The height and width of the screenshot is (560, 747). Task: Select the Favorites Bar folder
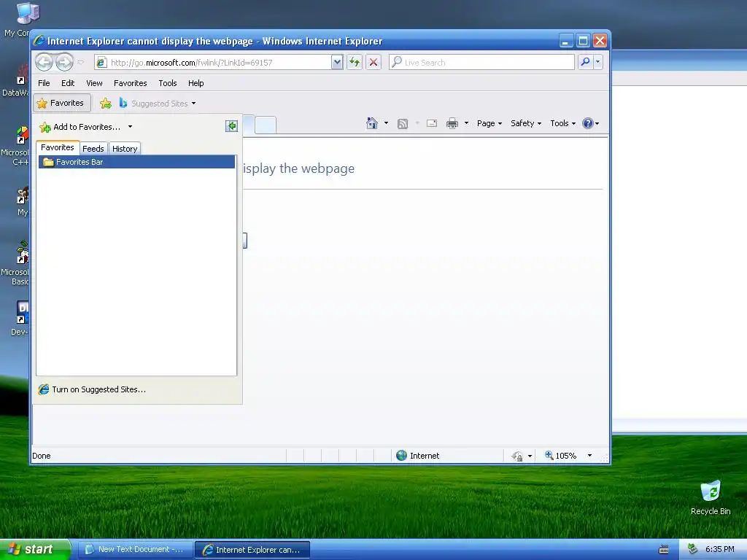pos(136,162)
